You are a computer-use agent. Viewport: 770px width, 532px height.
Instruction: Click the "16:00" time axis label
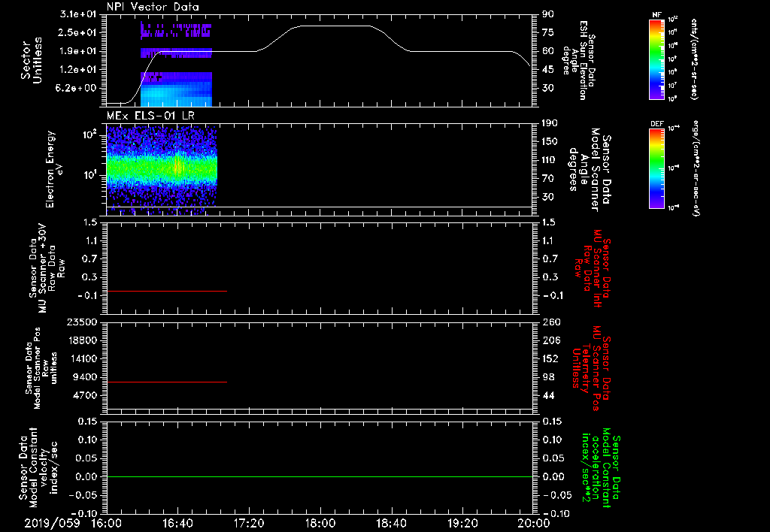click(107, 523)
